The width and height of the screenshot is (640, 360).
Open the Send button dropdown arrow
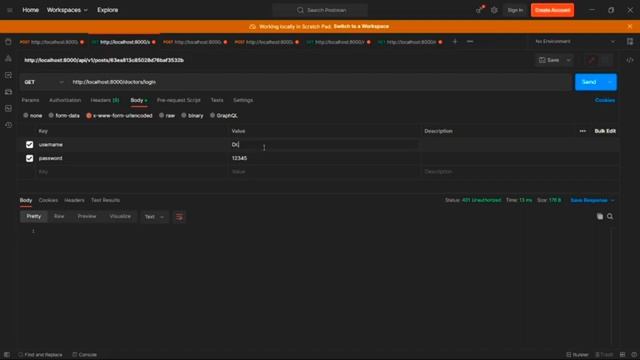[x=610, y=82]
